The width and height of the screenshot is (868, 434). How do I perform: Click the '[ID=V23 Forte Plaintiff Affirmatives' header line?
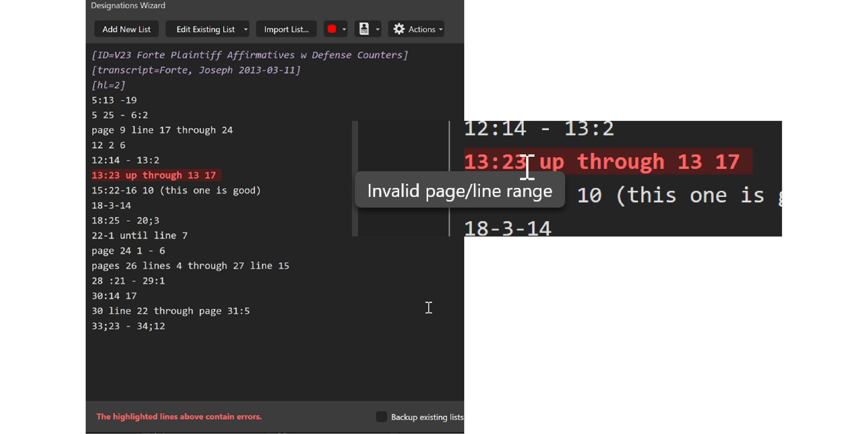click(x=249, y=55)
